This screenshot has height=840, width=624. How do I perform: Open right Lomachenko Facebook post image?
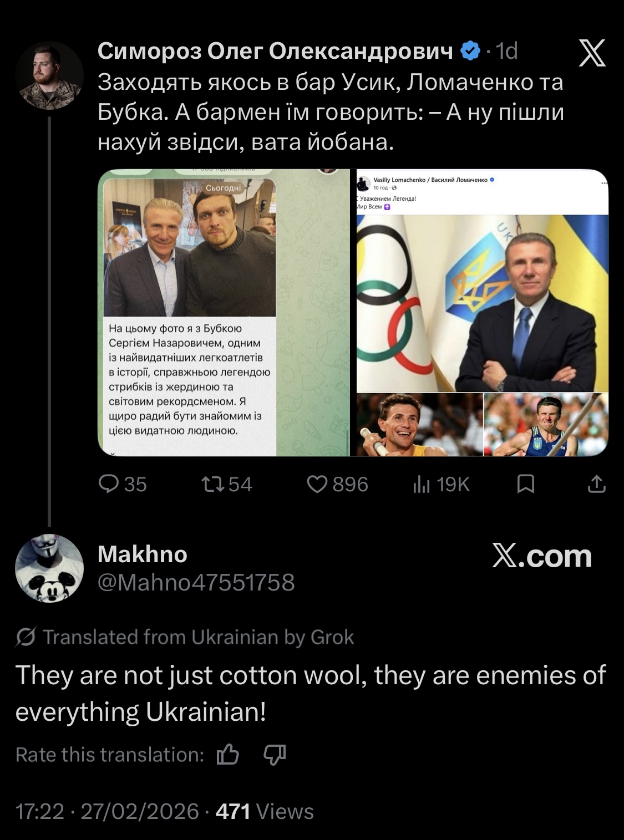(481, 313)
